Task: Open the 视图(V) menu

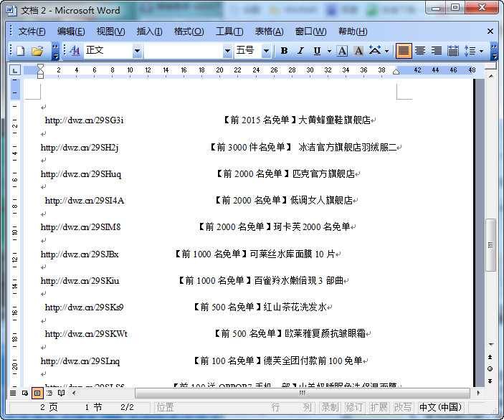Action: pos(110,32)
